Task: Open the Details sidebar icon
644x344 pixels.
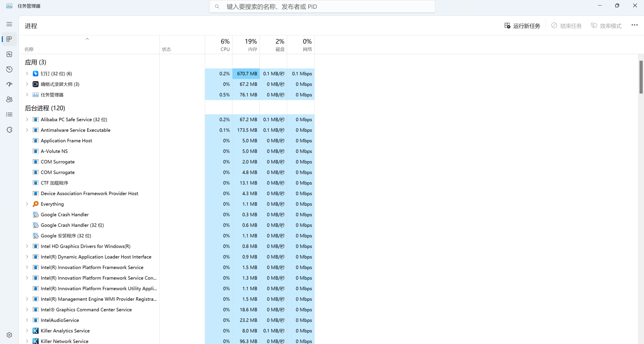Action: [x=9, y=114]
